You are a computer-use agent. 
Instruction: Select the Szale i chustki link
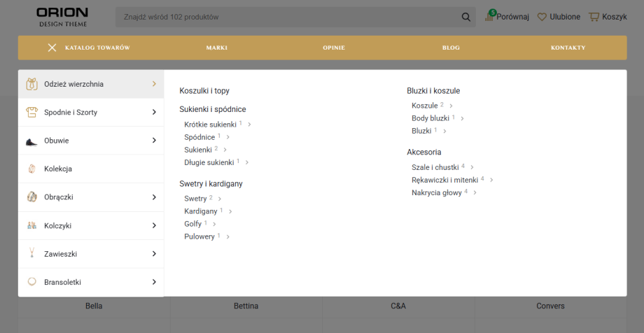point(435,167)
